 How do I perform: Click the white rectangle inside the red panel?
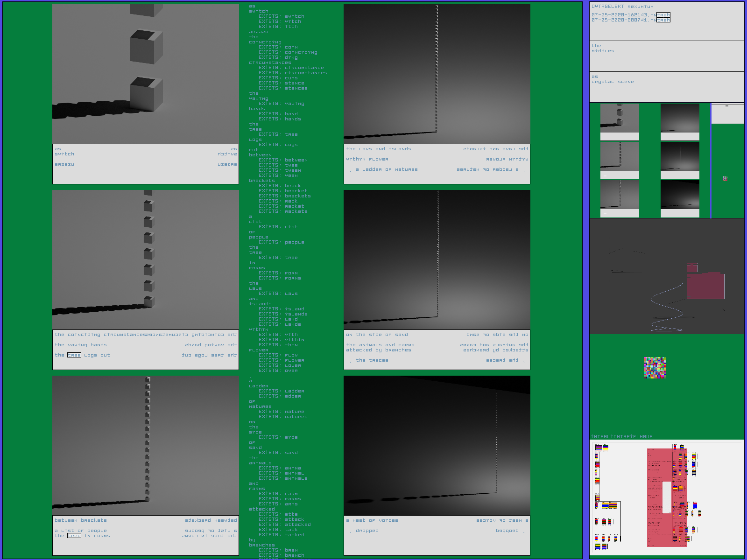click(667, 497)
